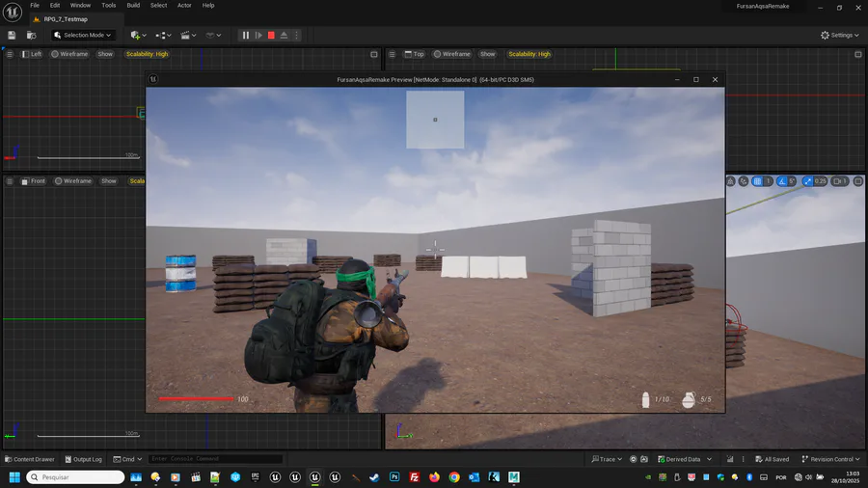Screen dimensions: 868x488
Task: Advance the simulation by a single frame
Action: tap(258, 35)
